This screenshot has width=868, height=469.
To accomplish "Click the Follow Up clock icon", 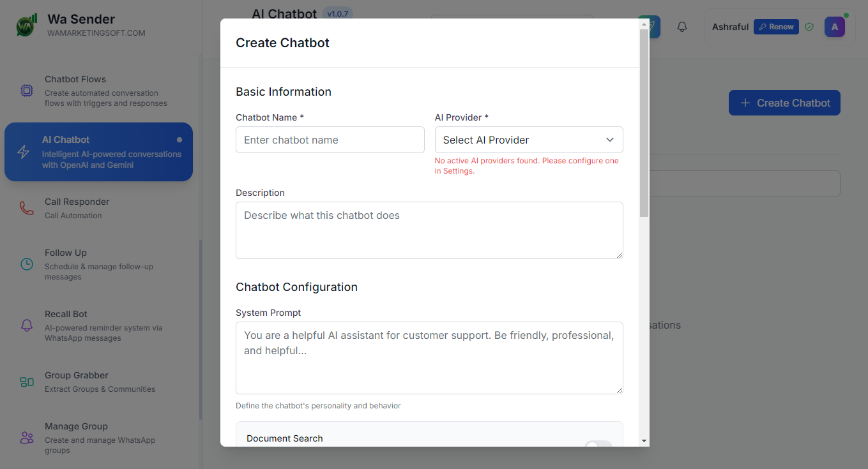I will [27, 264].
